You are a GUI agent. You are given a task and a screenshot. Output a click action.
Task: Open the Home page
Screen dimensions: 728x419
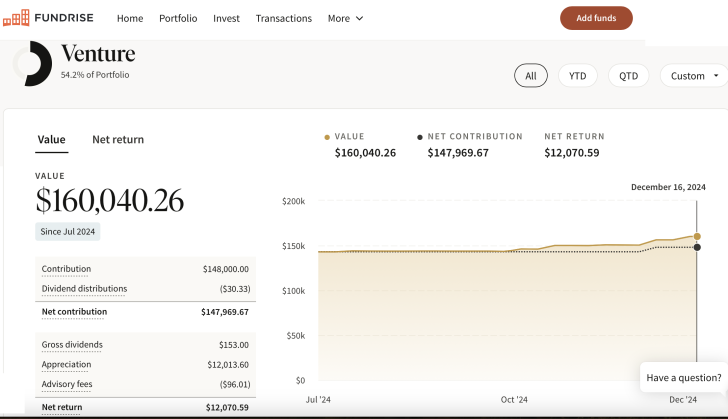click(130, 19)
